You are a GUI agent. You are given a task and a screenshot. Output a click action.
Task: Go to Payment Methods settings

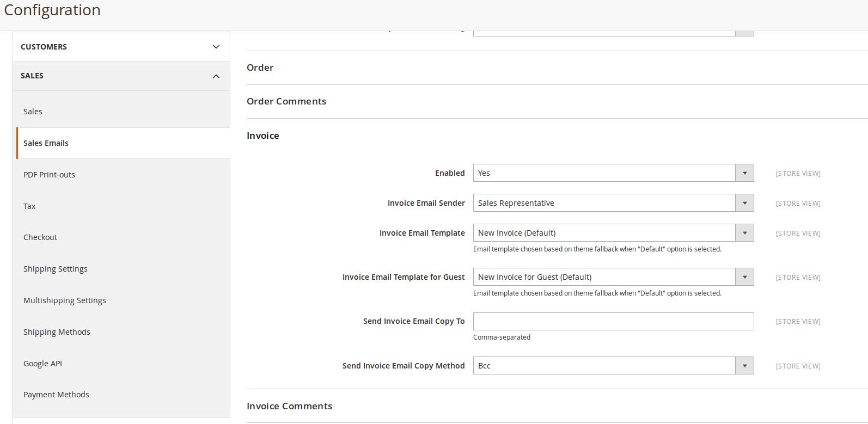point(56,395)
